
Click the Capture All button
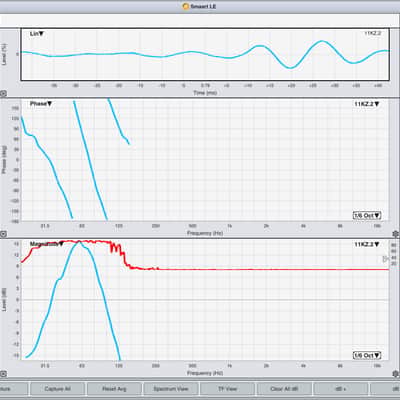(57, 389)
